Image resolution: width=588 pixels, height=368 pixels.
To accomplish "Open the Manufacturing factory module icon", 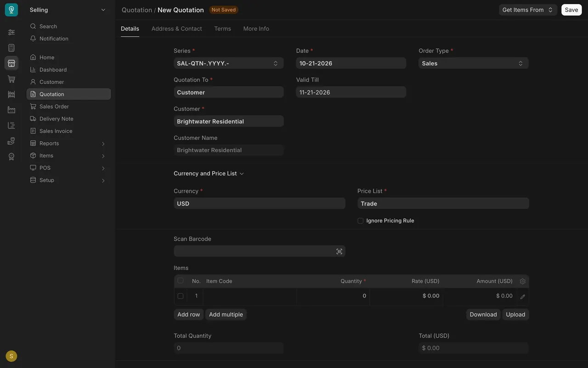I will tap(11, 110).
